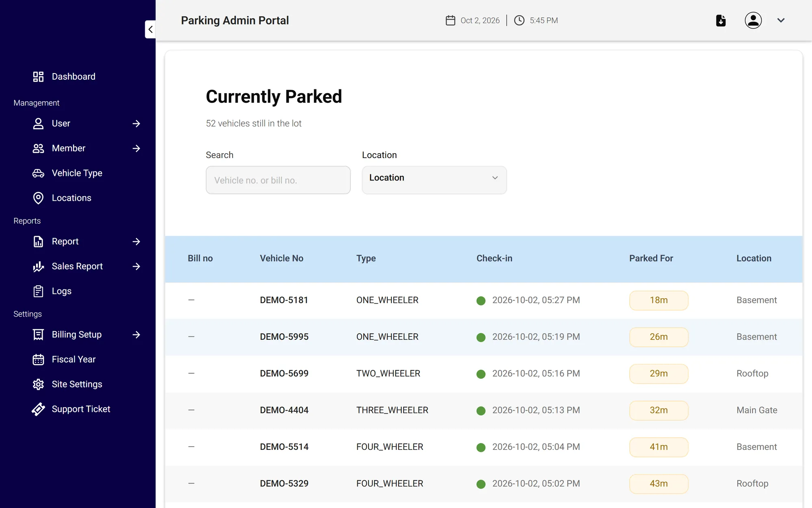Click the user avatar icon in header

(x=753, y=20)
